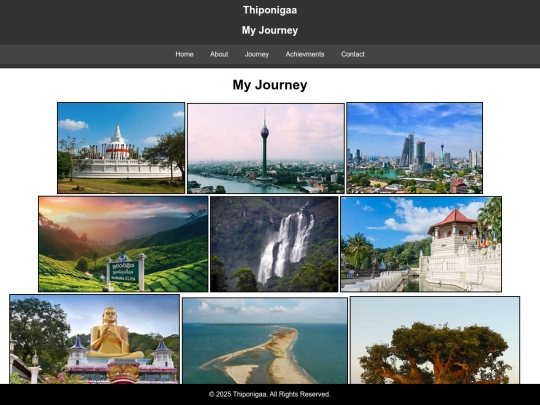Open the waterfall image
The image size is (540, 405).
(x=274, y=244)
